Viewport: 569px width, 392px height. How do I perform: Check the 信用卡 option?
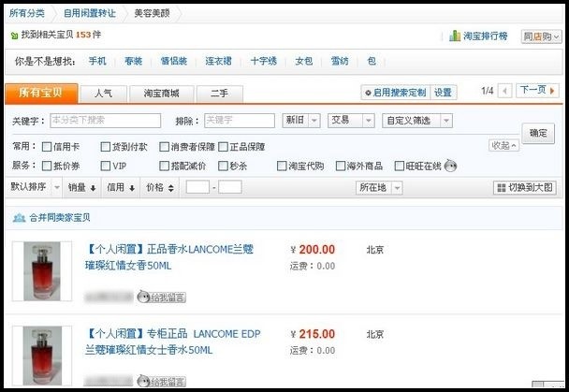coord(47,147)
